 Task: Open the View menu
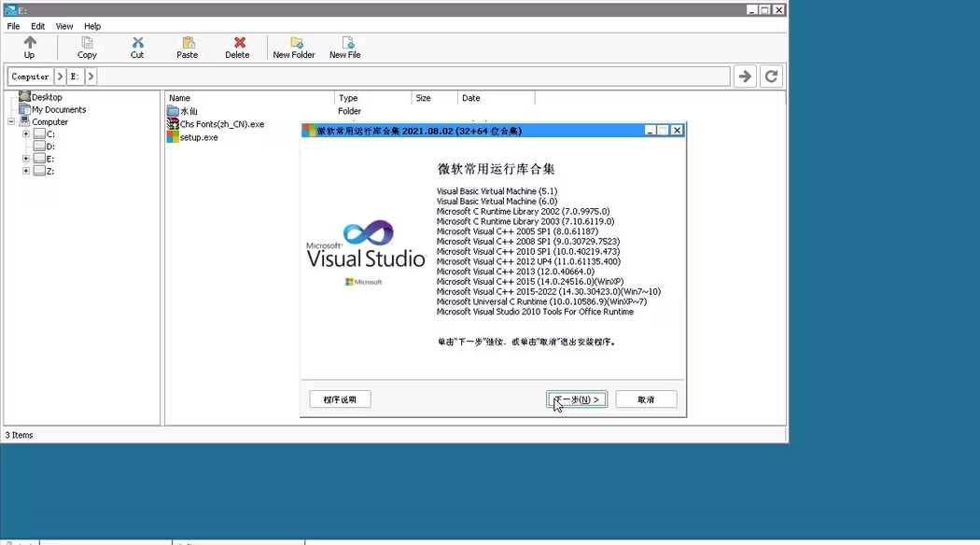(64, 26)
